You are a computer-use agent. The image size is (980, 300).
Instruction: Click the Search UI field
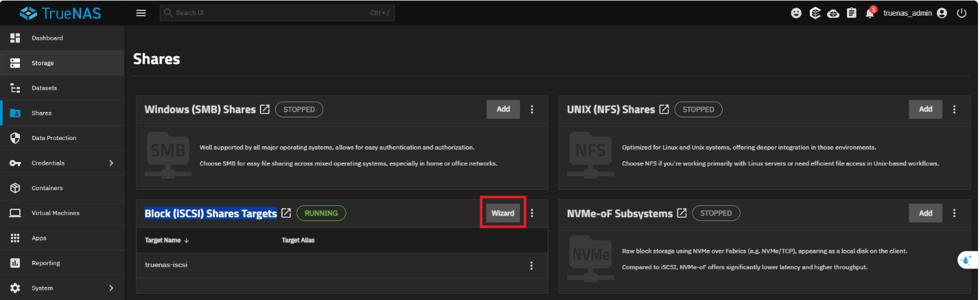pyautogui.click(x=277, y=13)
